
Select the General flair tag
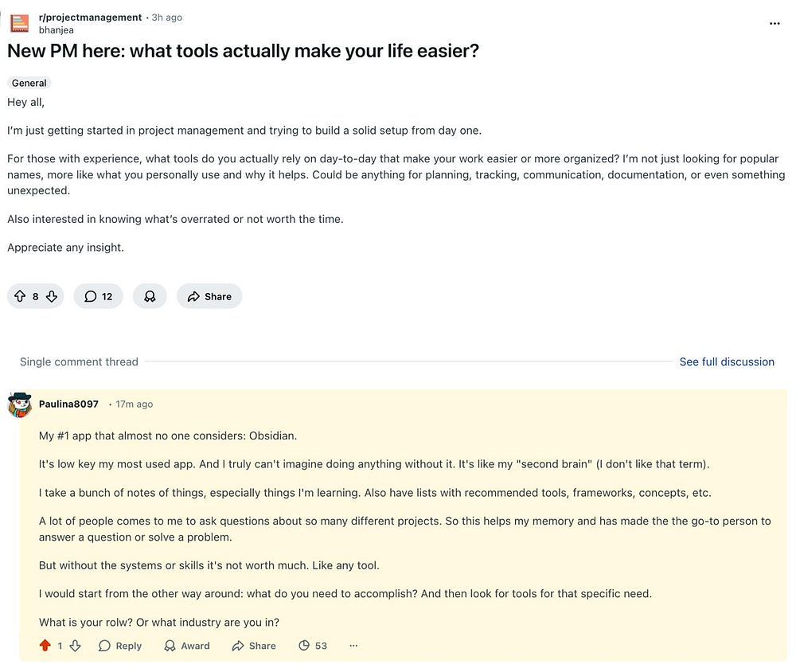point(29,83)
